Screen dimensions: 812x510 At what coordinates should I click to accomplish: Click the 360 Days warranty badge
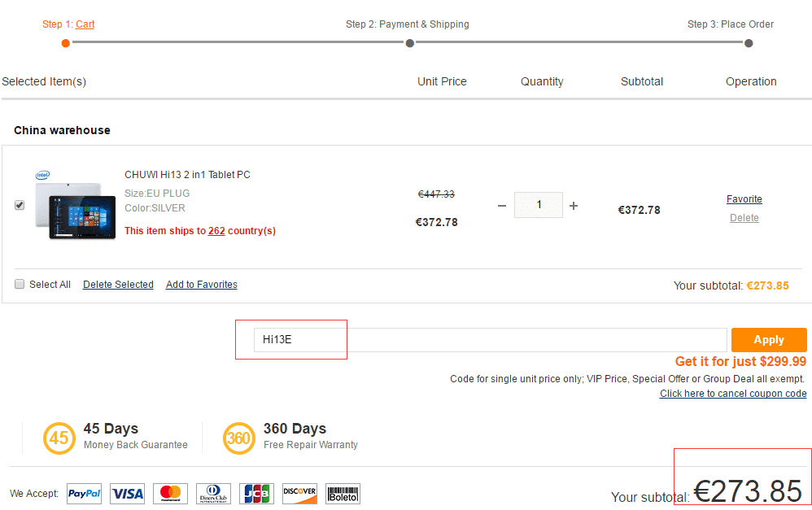pos(238,438)
